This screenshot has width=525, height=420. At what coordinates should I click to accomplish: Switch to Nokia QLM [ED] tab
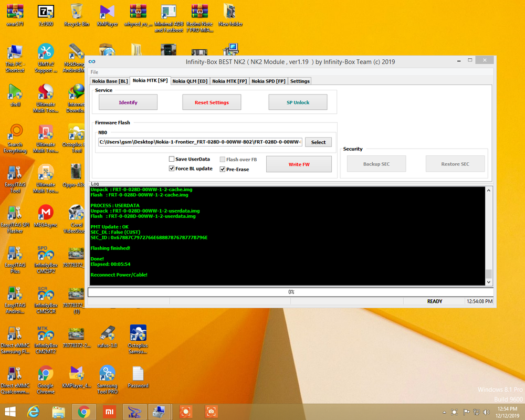coord(190,81)
